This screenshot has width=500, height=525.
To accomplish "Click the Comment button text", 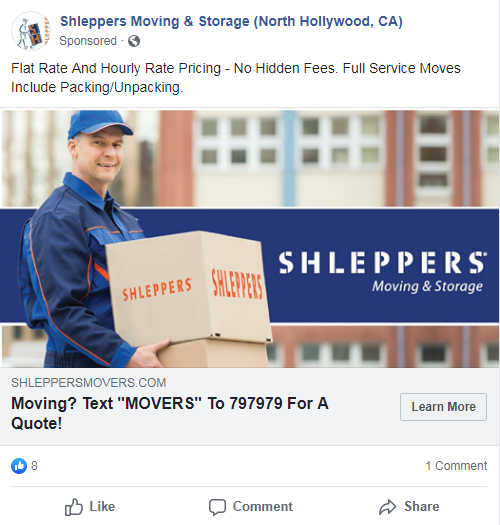I will pyautogui.click(x=263, y=507).
